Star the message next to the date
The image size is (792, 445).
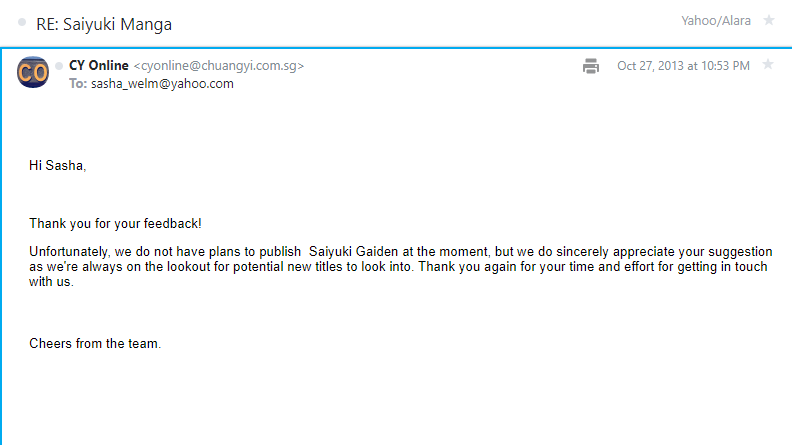[x=768, y=65]
